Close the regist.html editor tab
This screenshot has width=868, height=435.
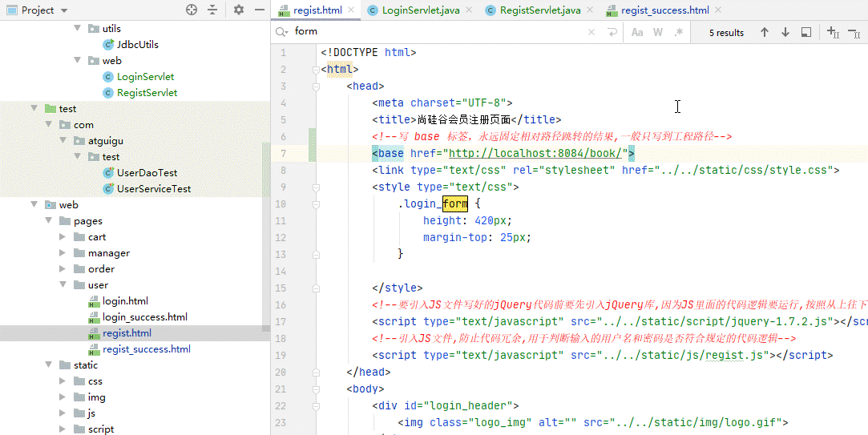(x=351, y=10)
